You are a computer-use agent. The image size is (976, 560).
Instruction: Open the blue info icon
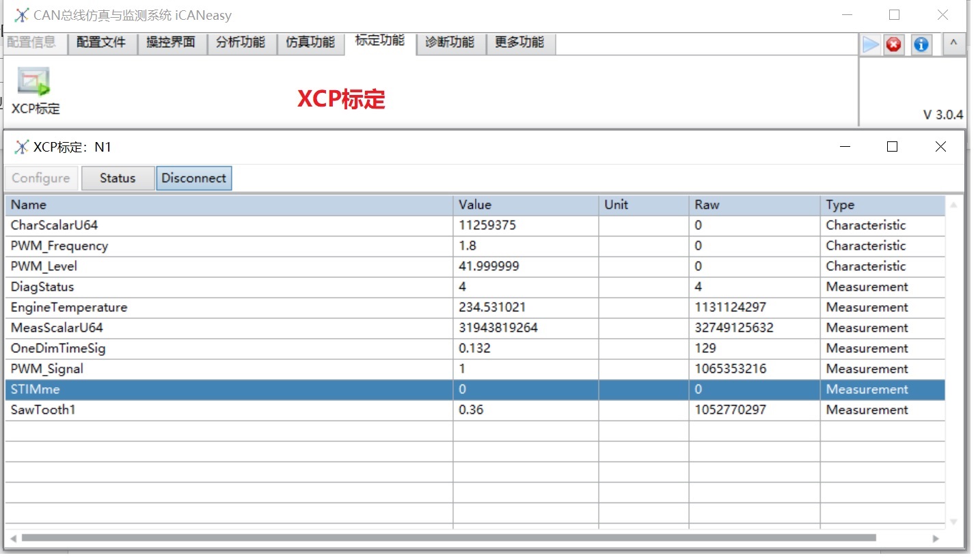(x=921, y=45)
